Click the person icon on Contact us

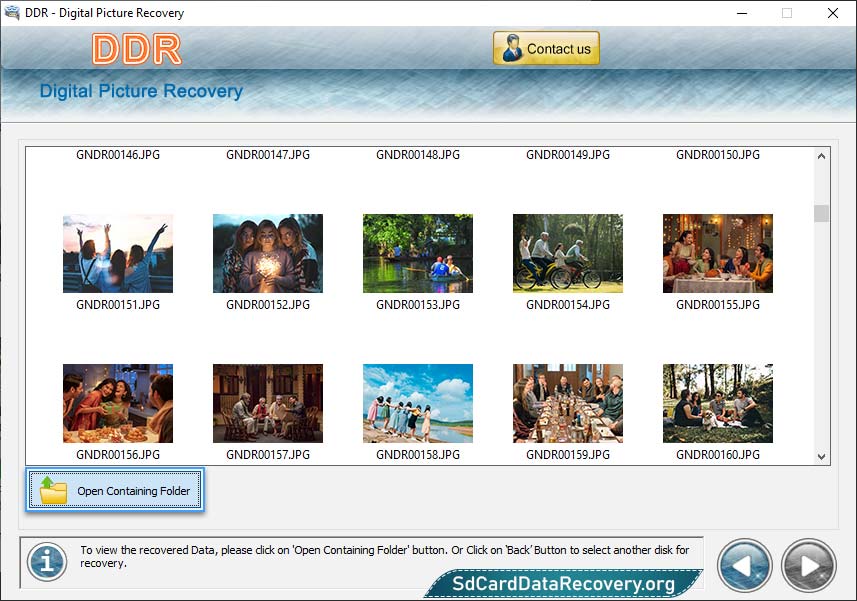coord(512,49)
